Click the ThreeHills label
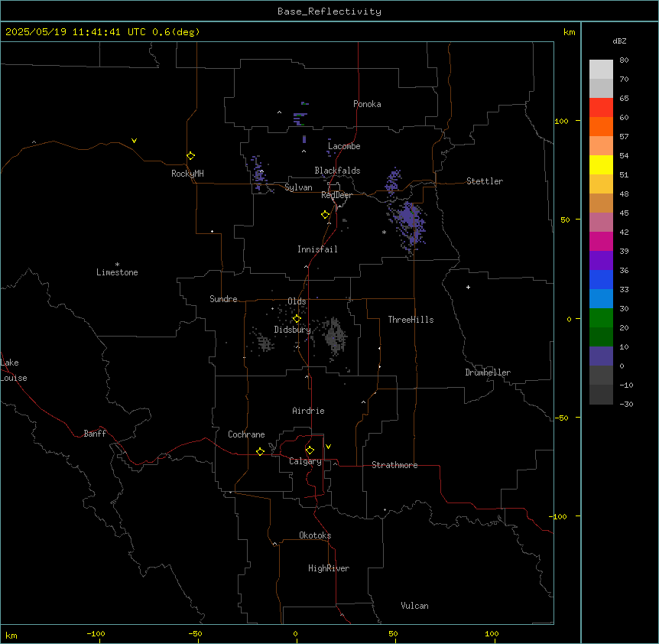 click(x=411, y=320)
